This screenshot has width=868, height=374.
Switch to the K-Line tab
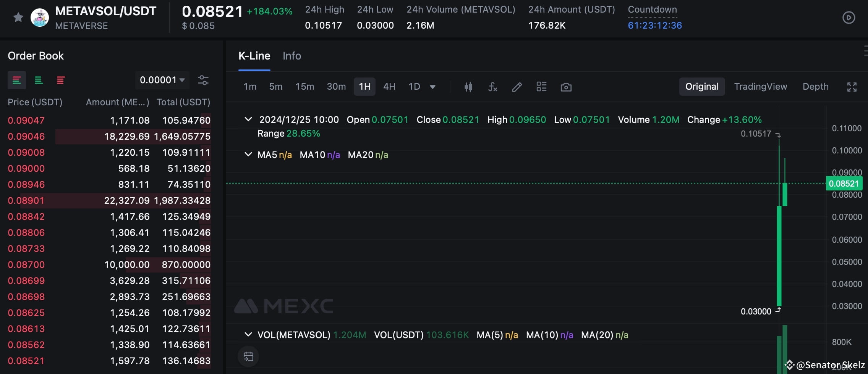(254, 56)
